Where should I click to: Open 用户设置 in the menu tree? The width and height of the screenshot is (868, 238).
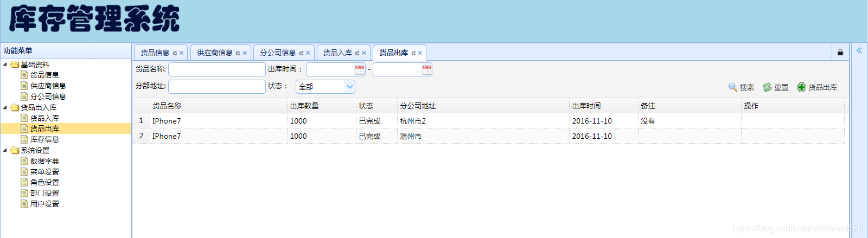tap(44, 204)
